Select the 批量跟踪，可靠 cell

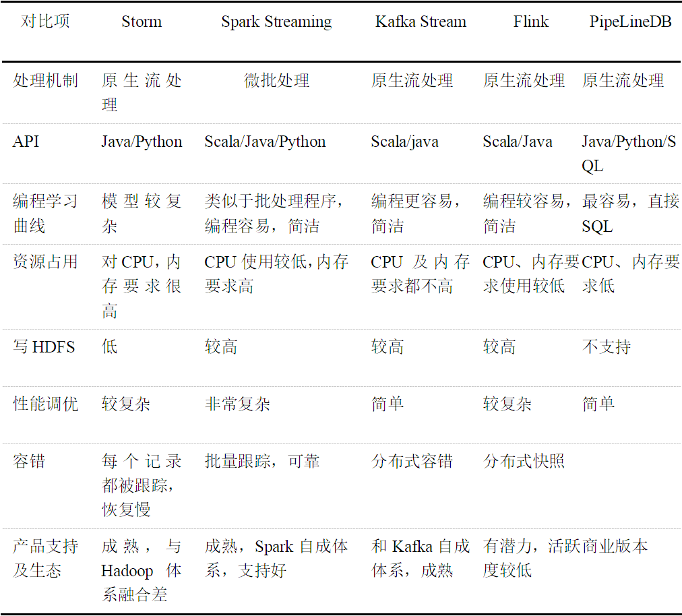(262, 462)
